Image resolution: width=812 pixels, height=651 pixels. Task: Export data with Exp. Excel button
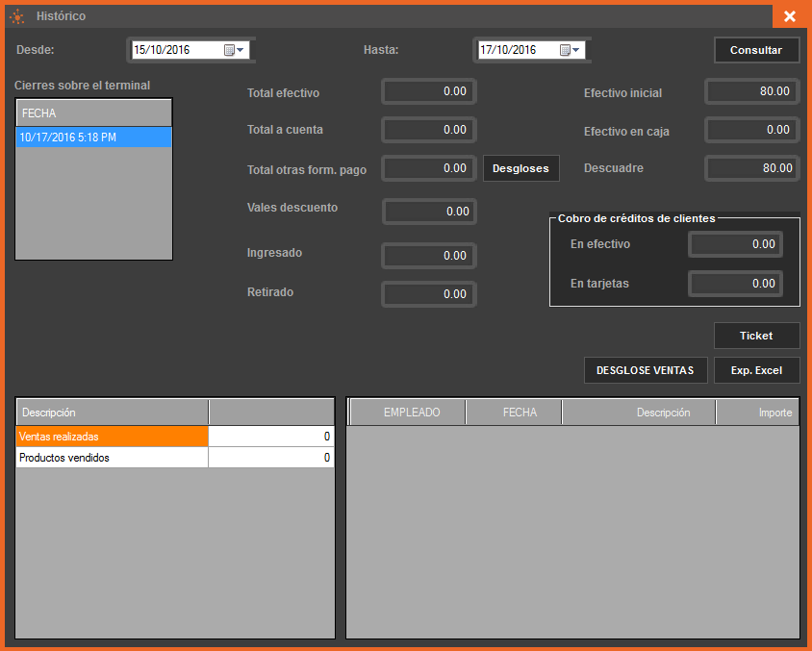(x=756, y=370)
